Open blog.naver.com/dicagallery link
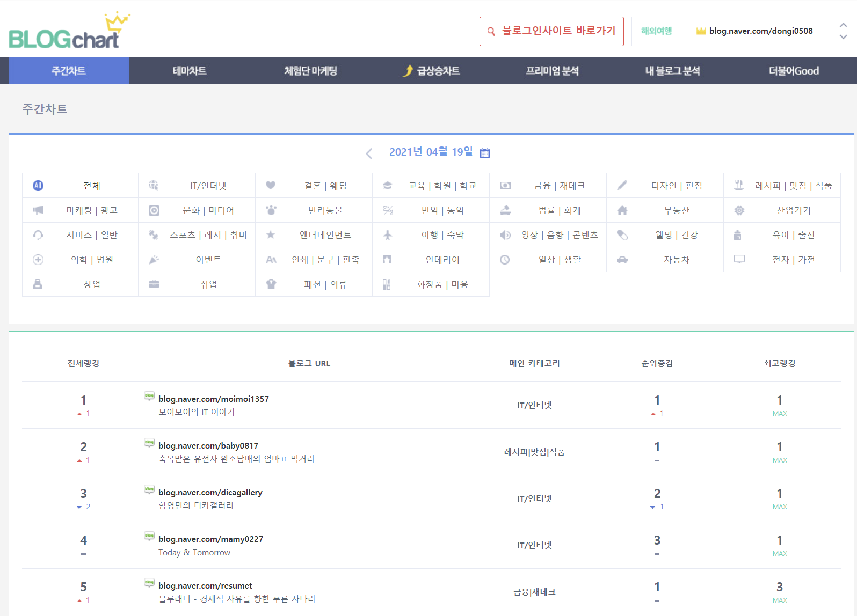The width and height of the screenshot is (857, 616). point(210,492)
